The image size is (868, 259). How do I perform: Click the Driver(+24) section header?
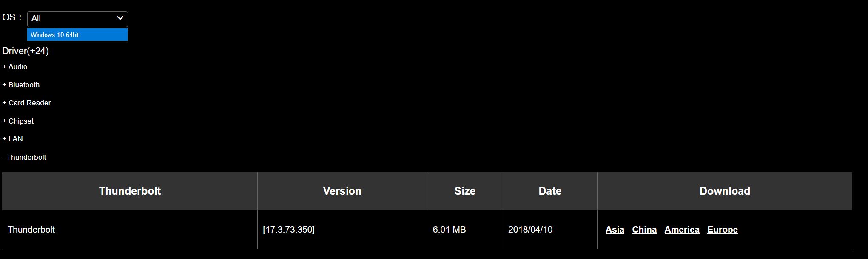click(26, 51)
